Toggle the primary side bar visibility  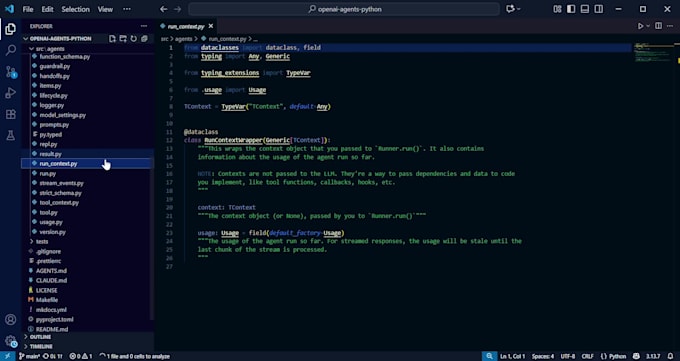coord(571,9)
